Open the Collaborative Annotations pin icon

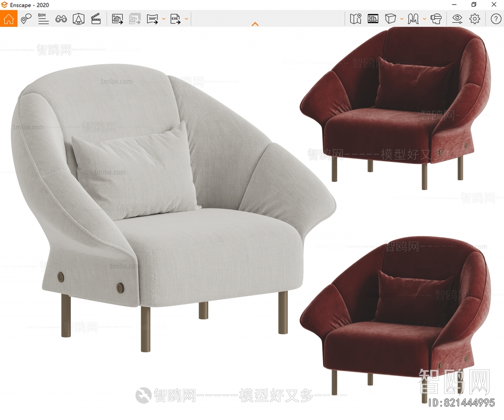coord(26,19)
